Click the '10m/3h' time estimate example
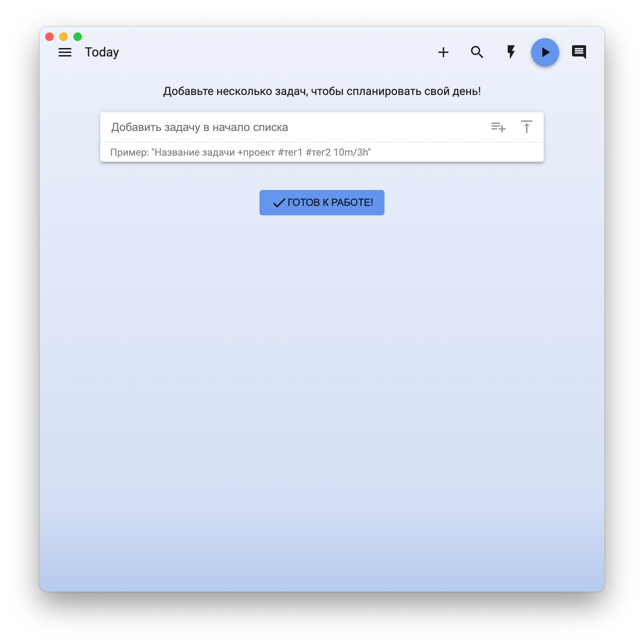This screenshot has width=644, height=644. 352,152
